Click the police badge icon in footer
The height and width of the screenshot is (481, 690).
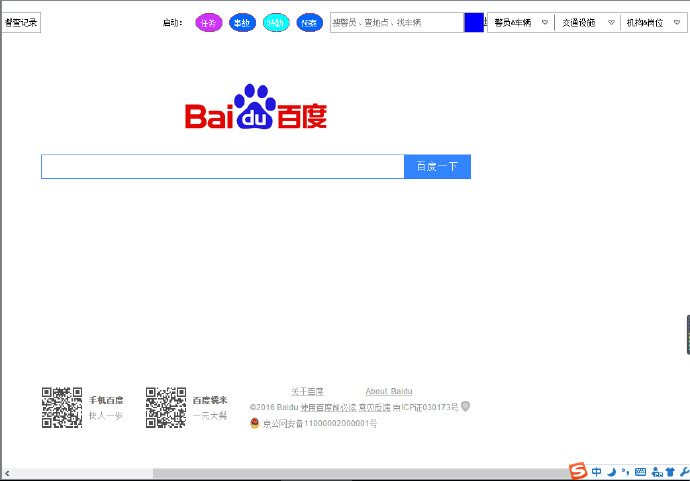[254, 423]
